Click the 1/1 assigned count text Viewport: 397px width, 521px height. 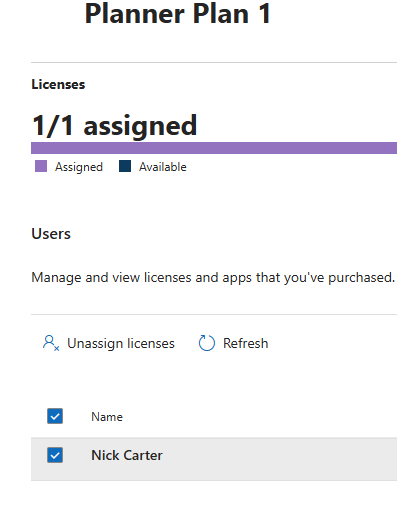[114, 126]
